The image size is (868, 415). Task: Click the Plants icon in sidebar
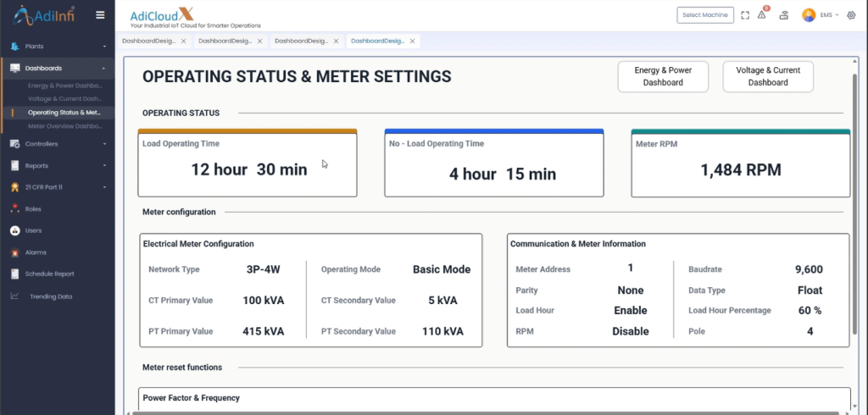click(15, 47)
